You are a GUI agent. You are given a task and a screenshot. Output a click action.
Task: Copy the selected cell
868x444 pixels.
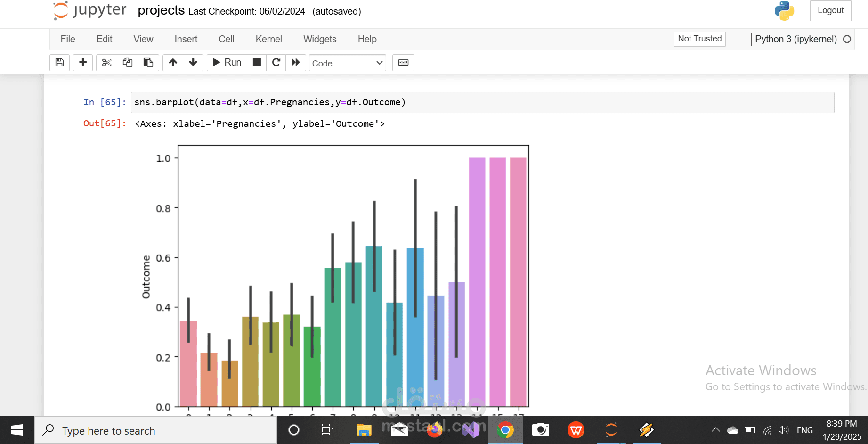click(x=127, y=62)
